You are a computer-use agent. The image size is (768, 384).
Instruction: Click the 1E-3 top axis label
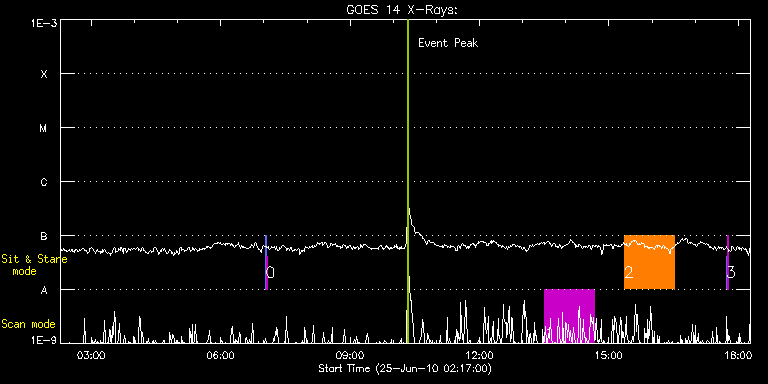(44, 23)
